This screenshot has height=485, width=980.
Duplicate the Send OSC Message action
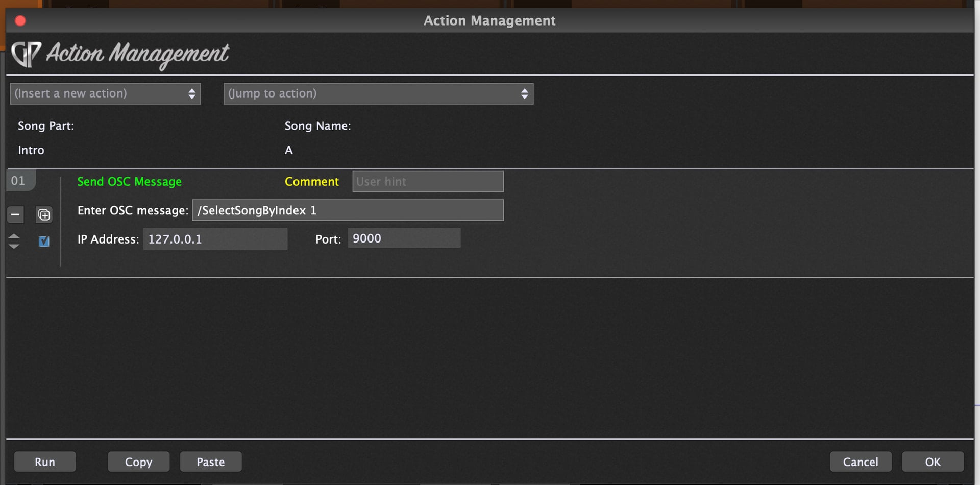[x=44, y=215]
